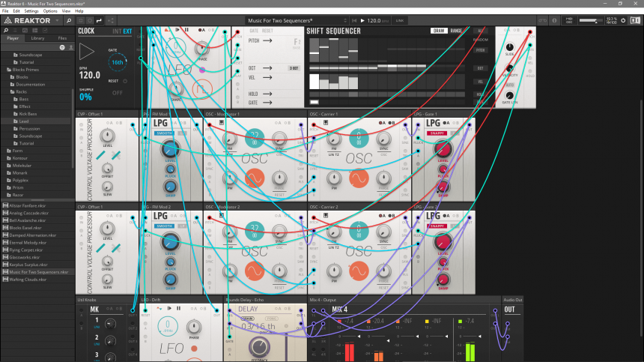This screenshot has height=362, width=644.
Task: Click the LFO Drift pause button
Action: [x=179, y=308]
